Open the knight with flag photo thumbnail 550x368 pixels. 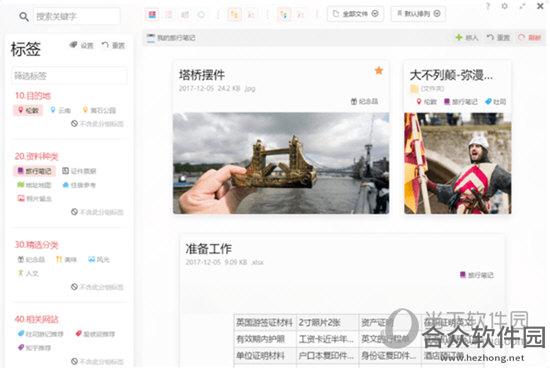pos(458,163)
